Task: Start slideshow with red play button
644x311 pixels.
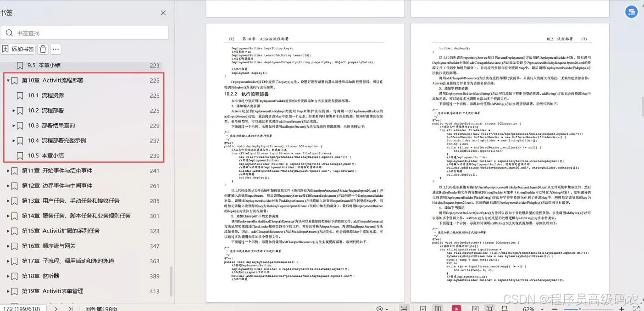Action: 456,309
